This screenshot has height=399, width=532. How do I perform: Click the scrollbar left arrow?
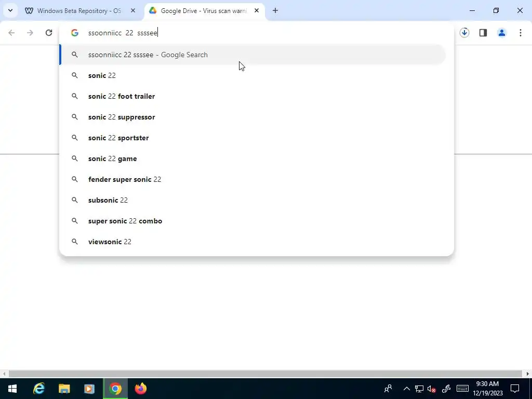(4, 374)
